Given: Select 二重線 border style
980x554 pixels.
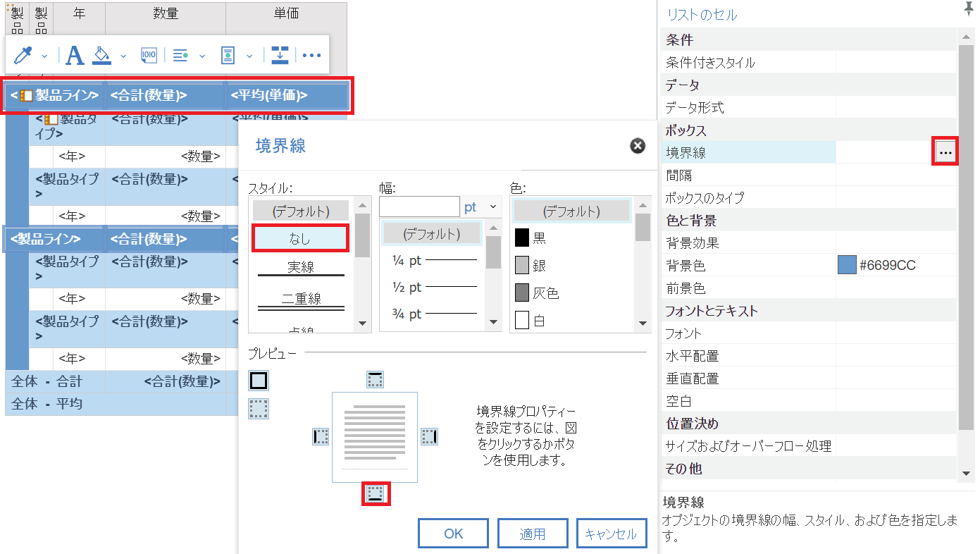Looking at the screenshot, I should pyautogui.click(x=301, y=300).
